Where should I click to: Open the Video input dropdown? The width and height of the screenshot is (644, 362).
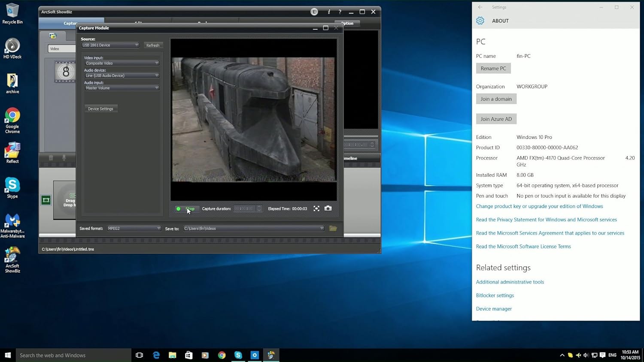(x=122, y=63)
